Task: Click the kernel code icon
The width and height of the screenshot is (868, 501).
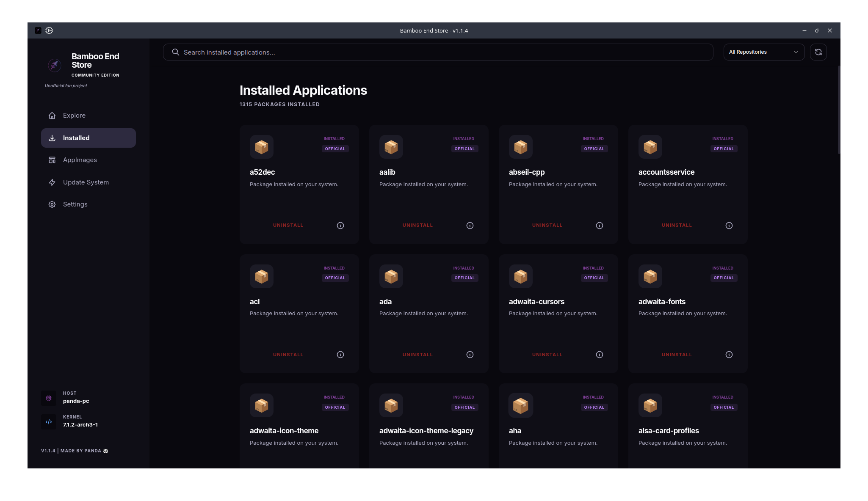Action: pos(49,421)
